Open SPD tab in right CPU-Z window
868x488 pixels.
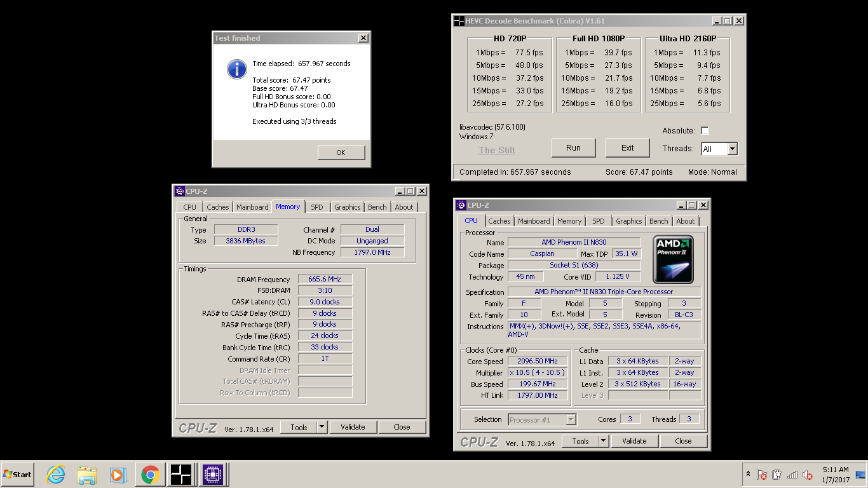[598, 221]
